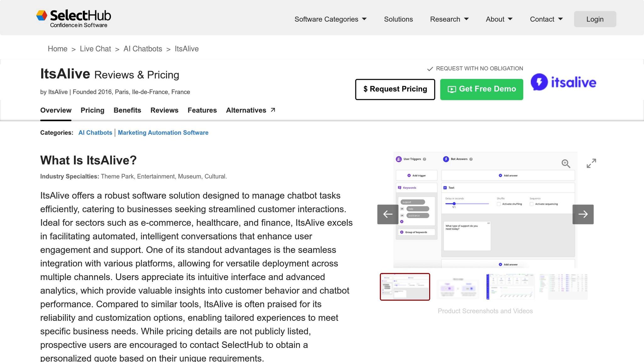This screenshot has height=362, width=644.
Task: Click the SelectHub logo
Action: coord(74,19)
